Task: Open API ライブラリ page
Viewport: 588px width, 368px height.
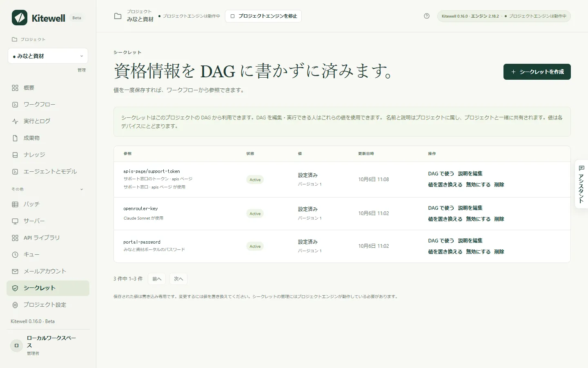Action: pyautogui.click(x=48, y=238)
